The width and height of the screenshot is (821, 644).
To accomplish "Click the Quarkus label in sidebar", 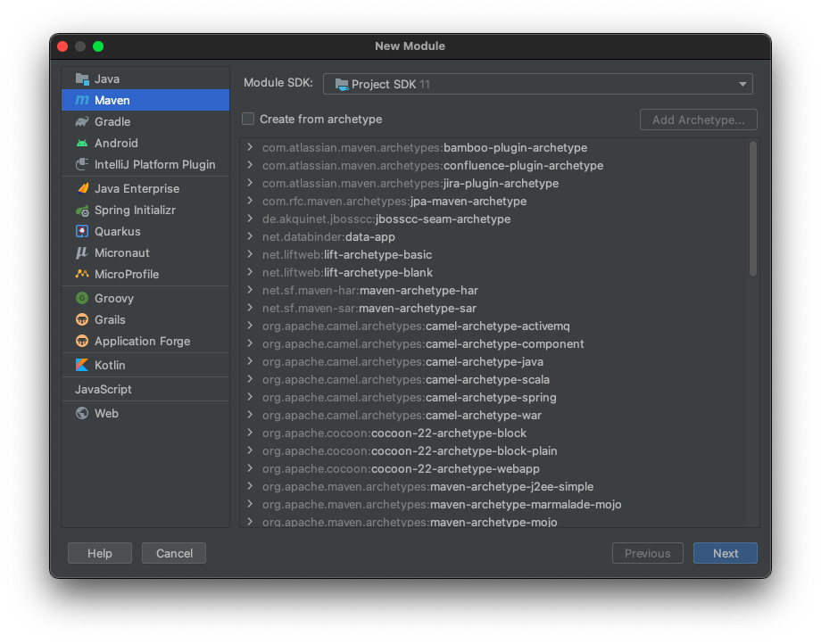I will pyautogui.click(x=118, y=231).
